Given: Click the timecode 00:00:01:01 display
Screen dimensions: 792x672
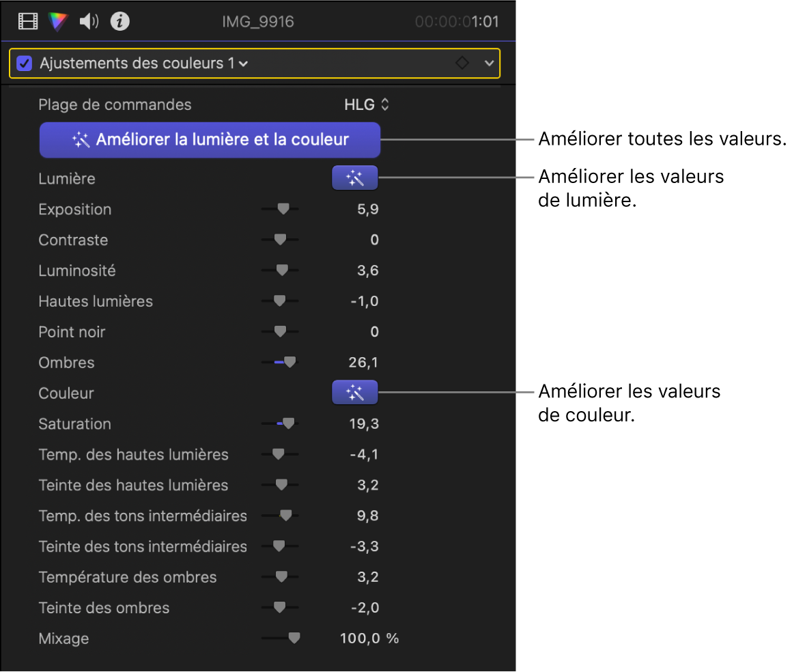Looking at the screenshot, I should [457, 22].
